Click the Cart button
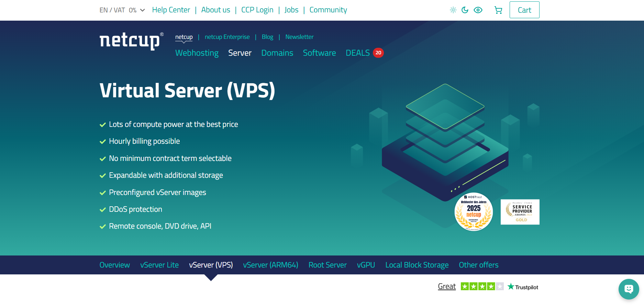Viewport: 644px width, 305px height. pos(524,10)
